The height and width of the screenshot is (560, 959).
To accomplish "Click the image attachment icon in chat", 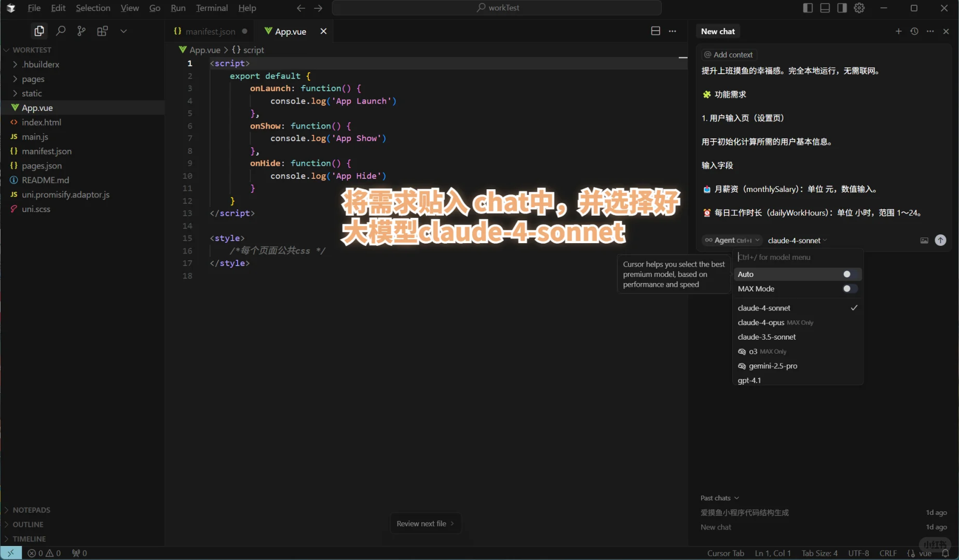I will click(924, 240).
